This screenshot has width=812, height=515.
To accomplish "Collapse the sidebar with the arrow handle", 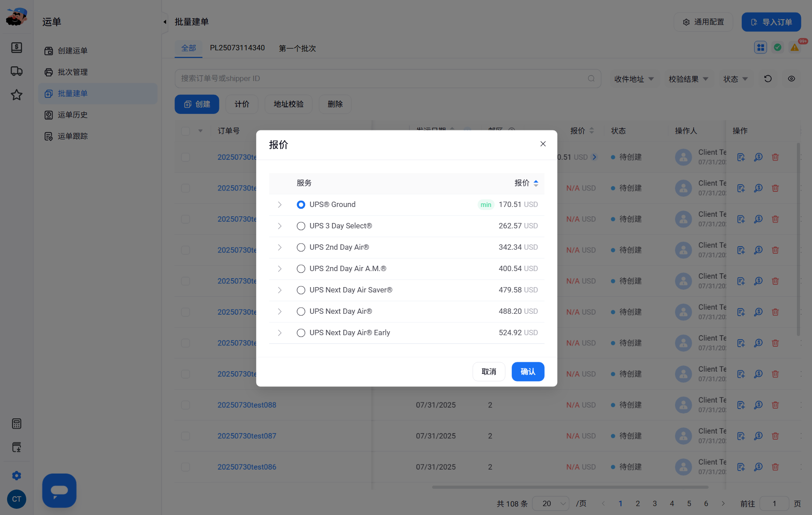I will click(x=165, y=22).
